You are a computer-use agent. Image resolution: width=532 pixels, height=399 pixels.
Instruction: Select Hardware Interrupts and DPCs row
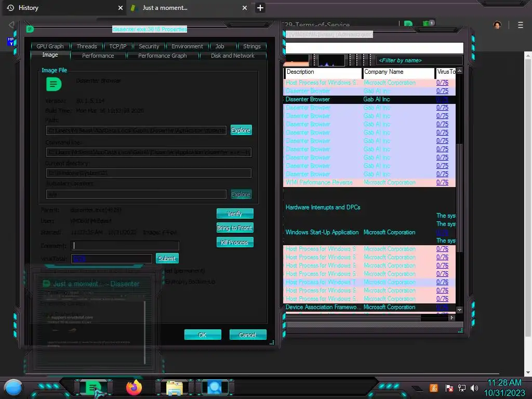tap(369, 207)
